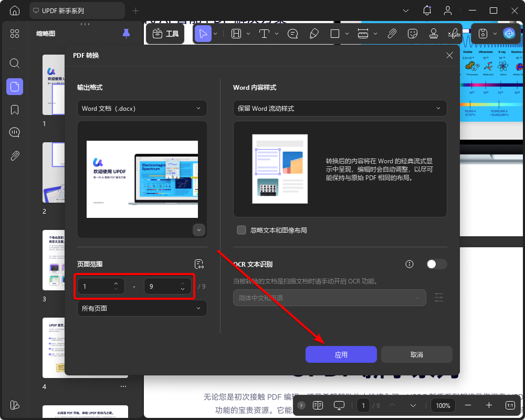This screenshot has width=525, height=420.
Task: Go to the next page arrow
Action: click(413, 406)
